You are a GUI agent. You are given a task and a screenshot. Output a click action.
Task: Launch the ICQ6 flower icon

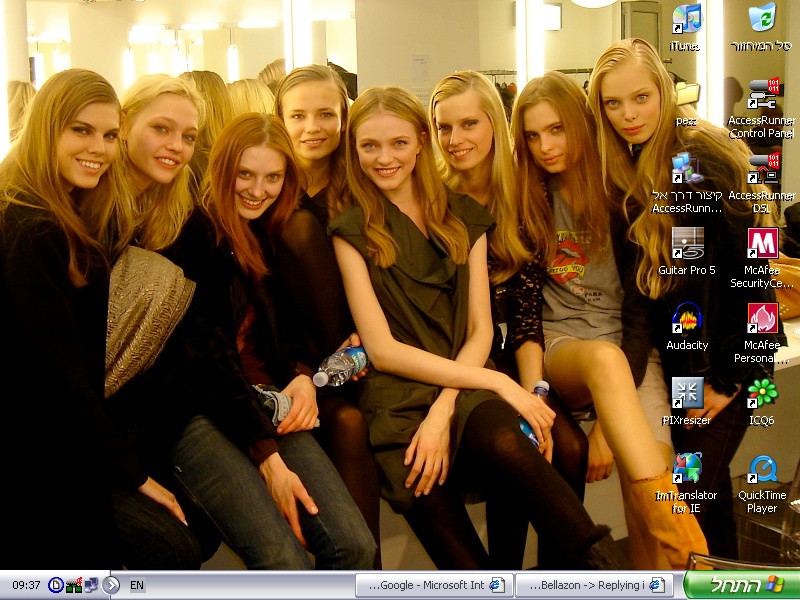[x=762, y=394]
